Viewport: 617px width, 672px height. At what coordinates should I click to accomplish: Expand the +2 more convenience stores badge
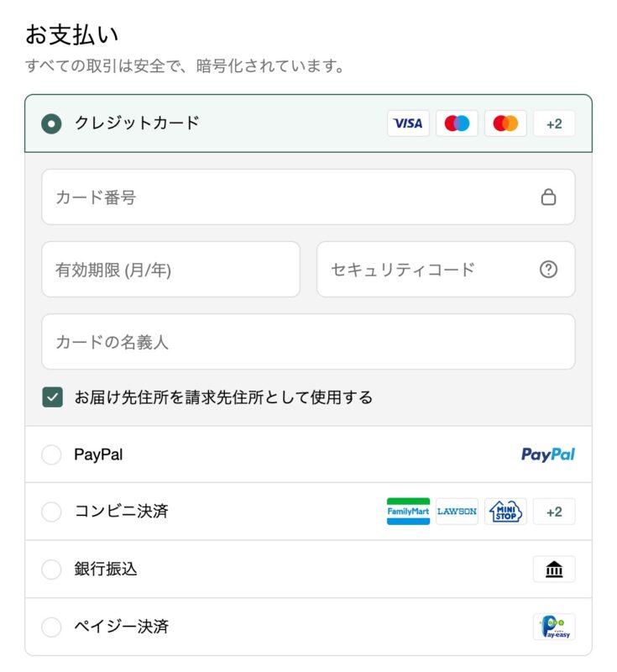(x=554, y=512)
